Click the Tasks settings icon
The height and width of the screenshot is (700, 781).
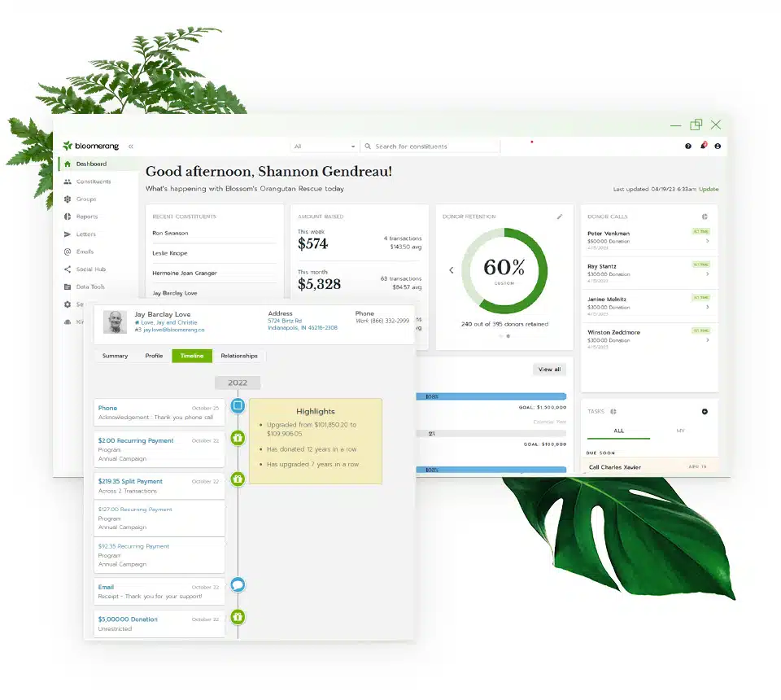point(613,412)
